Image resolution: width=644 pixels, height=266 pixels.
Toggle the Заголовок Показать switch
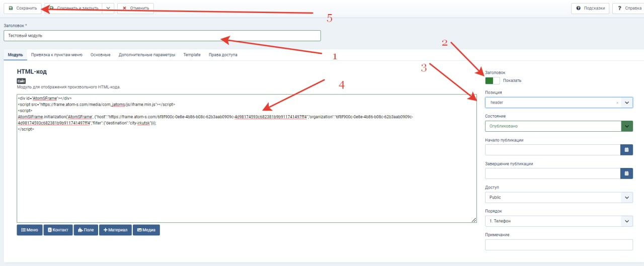[493, 80]
